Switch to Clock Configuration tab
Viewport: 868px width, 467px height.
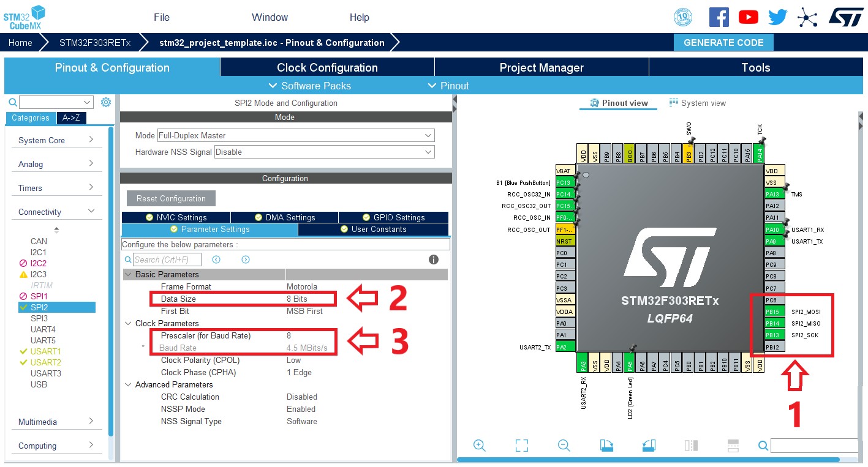327,67
